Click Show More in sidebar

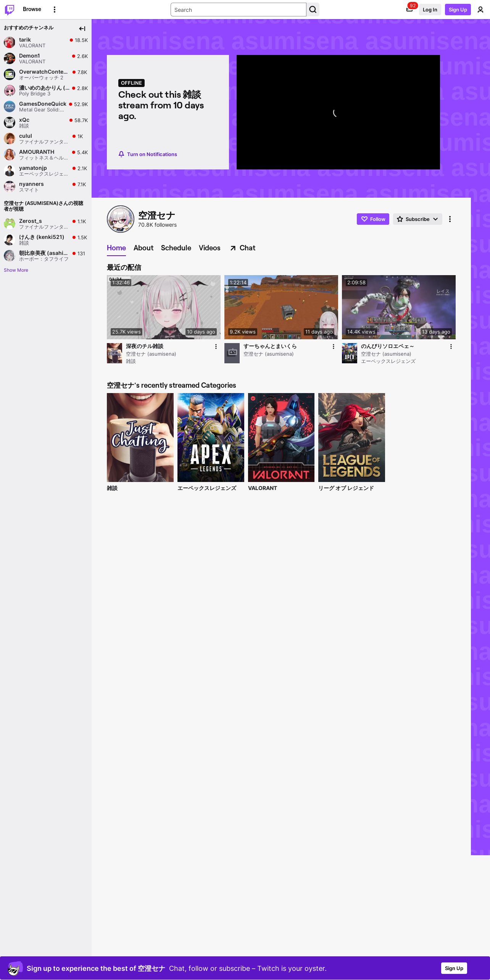pos(16,270)
